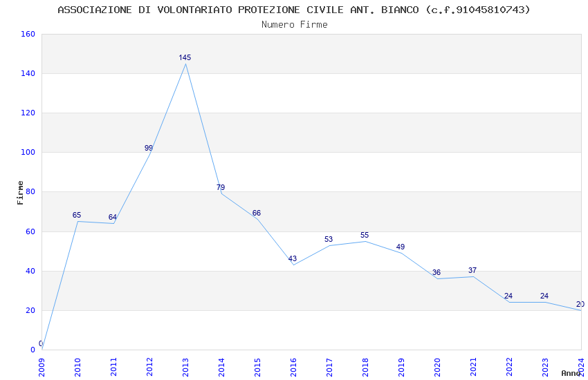Select the data label 65 for 2010
Image resolution: width=588 pixels, height=380 pixels.
point(77,216)
